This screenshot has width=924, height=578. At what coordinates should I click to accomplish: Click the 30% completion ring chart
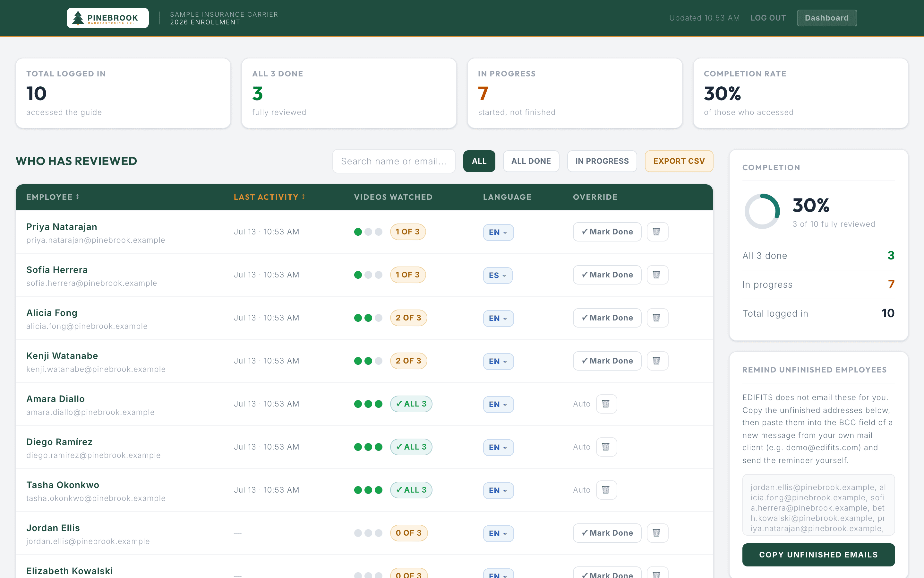[762, 211]
